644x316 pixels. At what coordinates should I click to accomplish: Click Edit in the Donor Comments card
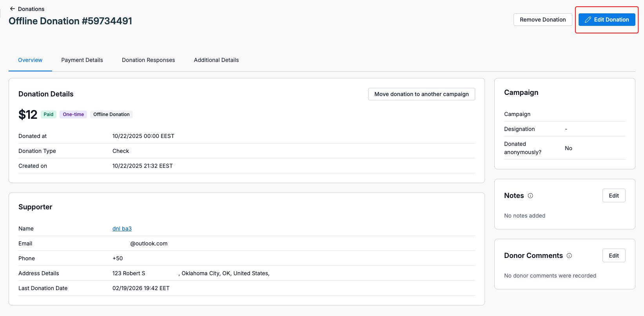point(614,256)
